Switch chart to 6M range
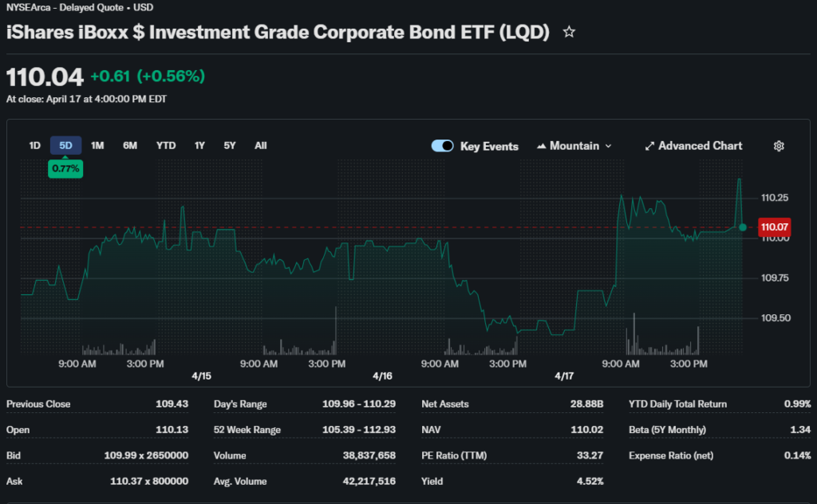The image size is (817, 504). pyautogui.click(x=130, y=145)
